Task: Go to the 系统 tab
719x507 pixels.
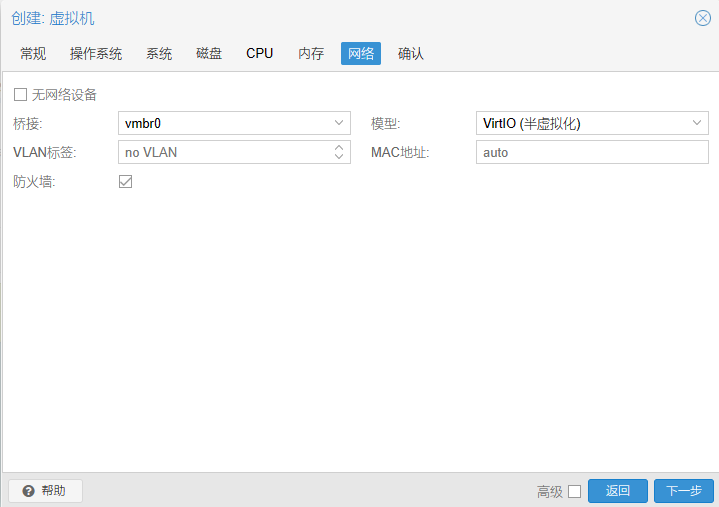Action: 159,54
